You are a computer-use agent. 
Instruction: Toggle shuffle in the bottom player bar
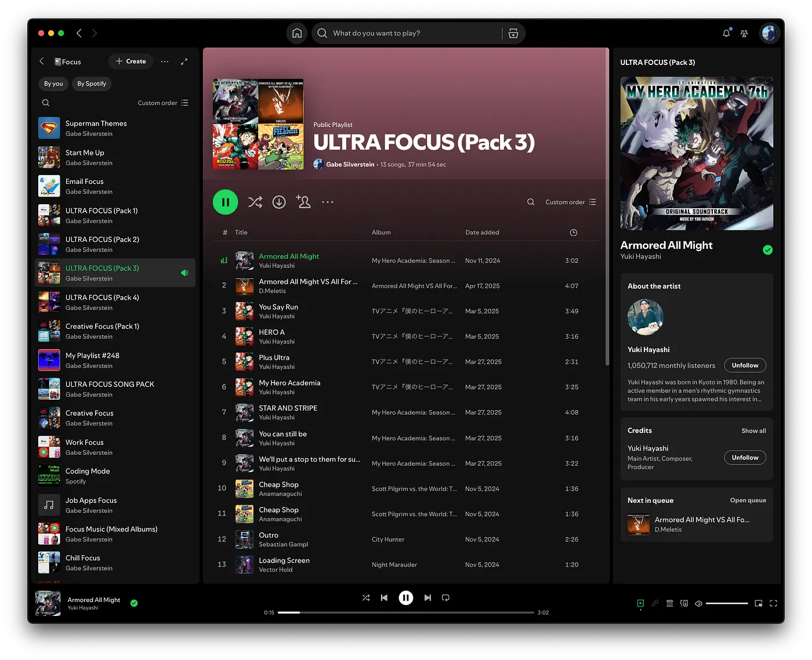tap(366, 598)
